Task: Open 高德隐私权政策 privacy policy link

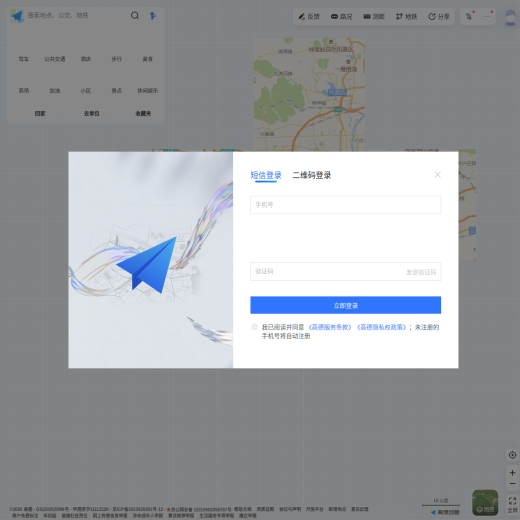Action: 382,327
